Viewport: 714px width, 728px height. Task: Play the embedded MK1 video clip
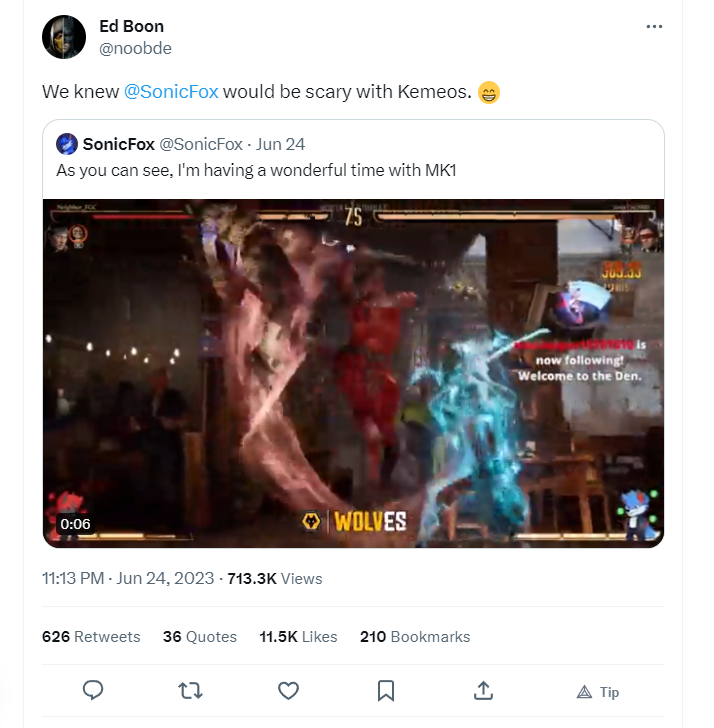pyautogui.click(x=353, y=373)
